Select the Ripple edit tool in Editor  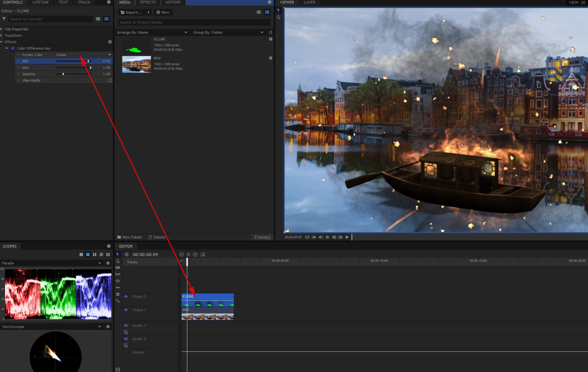(x=118, y=281)
